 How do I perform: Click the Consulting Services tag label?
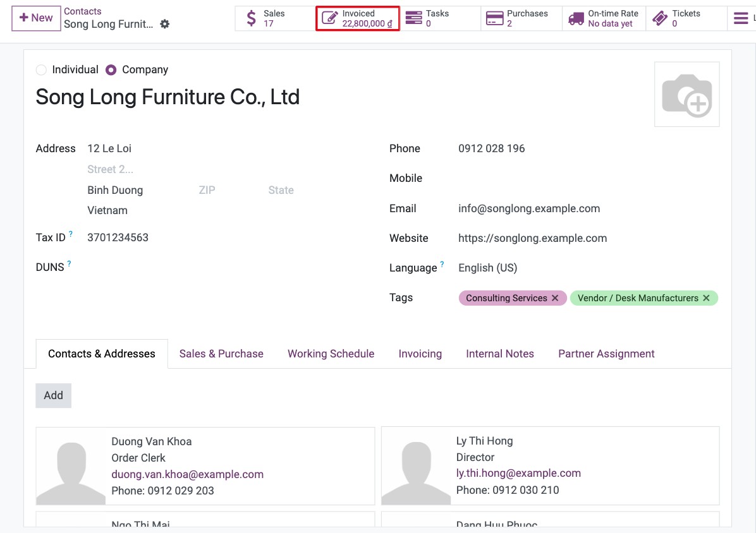[506, 298]
